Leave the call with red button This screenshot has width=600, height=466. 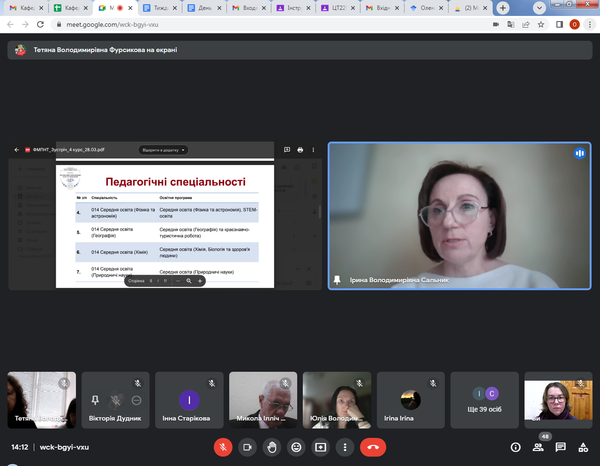tap(373, 447)
